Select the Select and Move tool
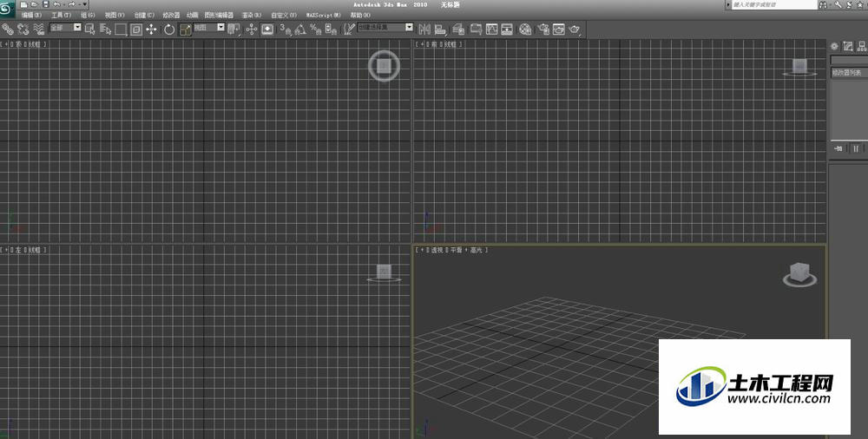The width and height of the screenshot is (868, 439). point(151,29)
